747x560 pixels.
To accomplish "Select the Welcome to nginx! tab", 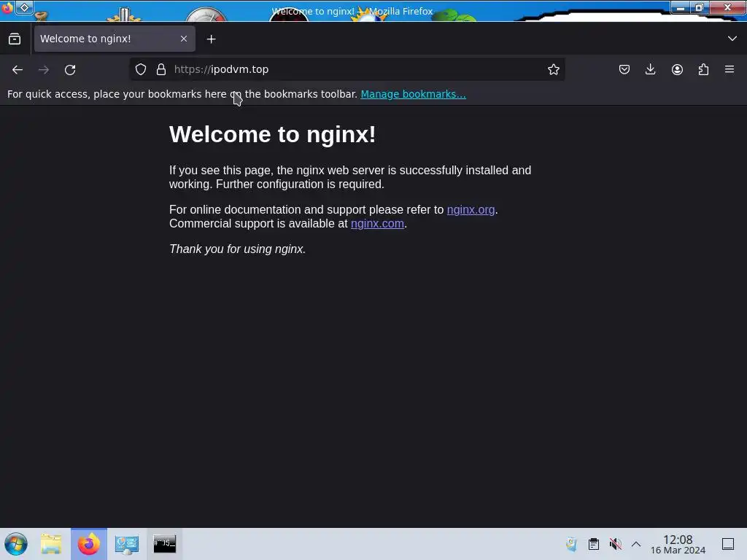I will coord(115,39).
